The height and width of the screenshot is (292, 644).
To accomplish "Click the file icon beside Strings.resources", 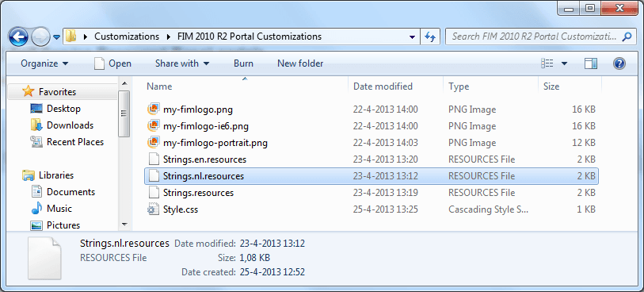I will [153, 193].
